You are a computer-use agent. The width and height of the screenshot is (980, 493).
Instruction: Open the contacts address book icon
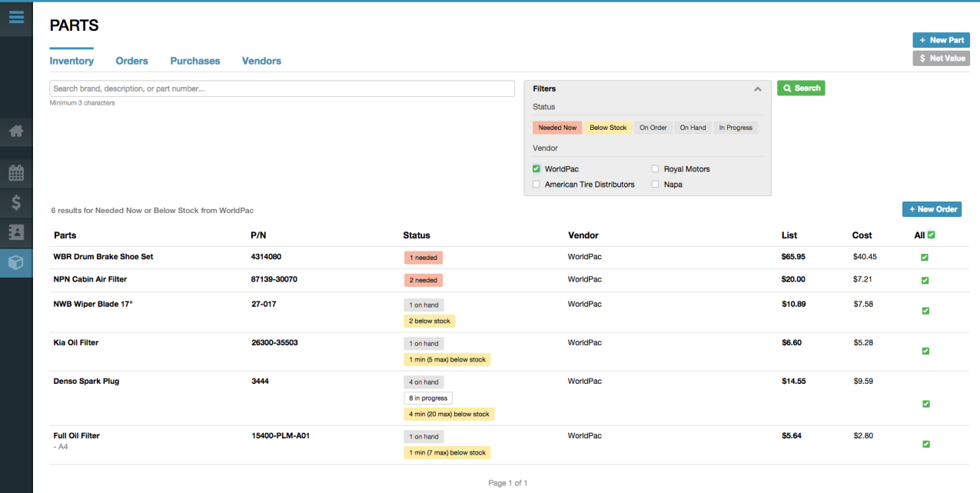[x=16, y=232]
